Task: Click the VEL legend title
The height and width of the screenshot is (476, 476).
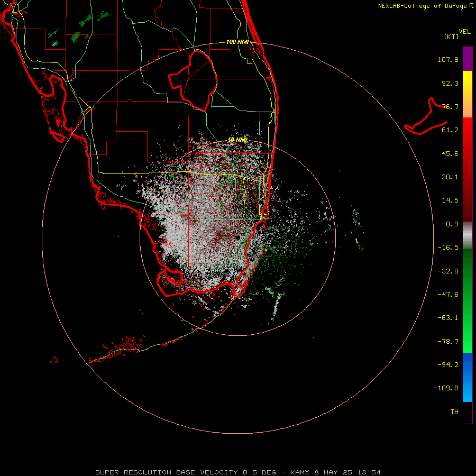Action: (x=464, y=32)
